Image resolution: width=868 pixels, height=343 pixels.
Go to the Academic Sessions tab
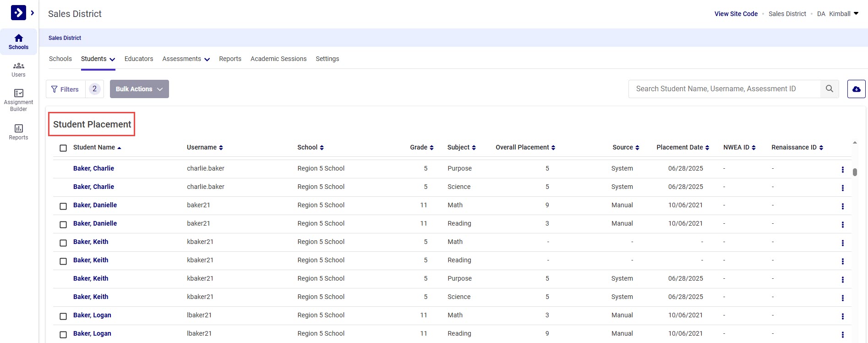point(278,59)
